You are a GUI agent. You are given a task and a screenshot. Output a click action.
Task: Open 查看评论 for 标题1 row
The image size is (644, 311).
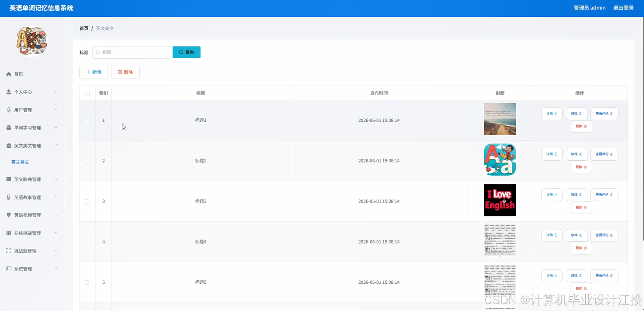point(604,114)
